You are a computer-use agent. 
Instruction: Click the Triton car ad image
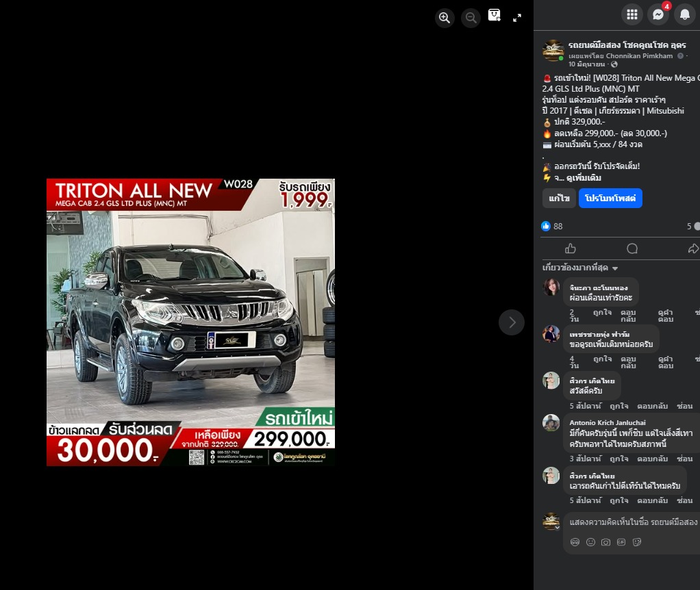tap(190, 322)
